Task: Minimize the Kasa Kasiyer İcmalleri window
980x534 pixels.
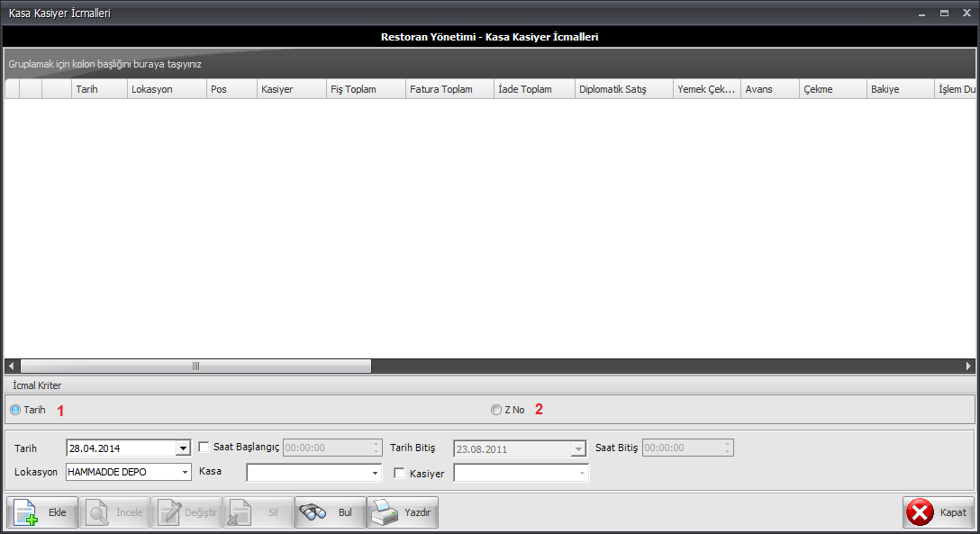Action: click(x=921, y=14)
